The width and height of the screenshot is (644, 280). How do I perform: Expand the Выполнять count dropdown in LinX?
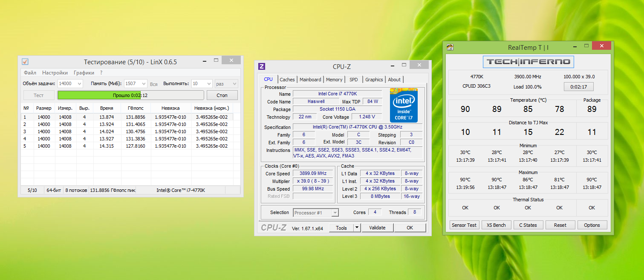[x=209, y=84]
